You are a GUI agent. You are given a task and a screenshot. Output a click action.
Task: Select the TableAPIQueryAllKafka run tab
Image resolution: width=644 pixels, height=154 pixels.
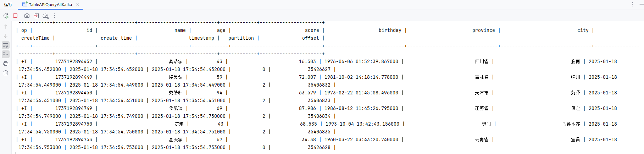tap(50, 5)
